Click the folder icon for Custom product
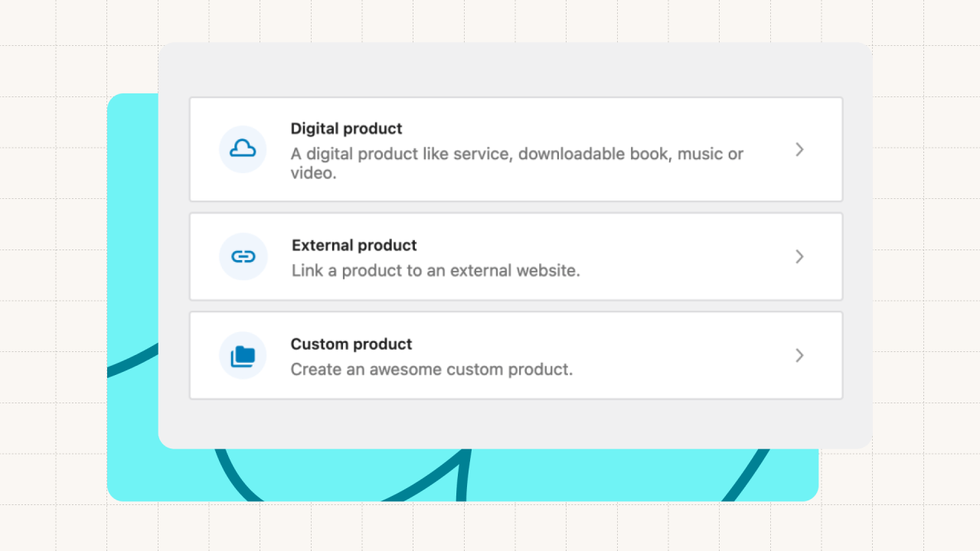Image resolution: width=980 pixels, height=551 pixels. (243, 355)
